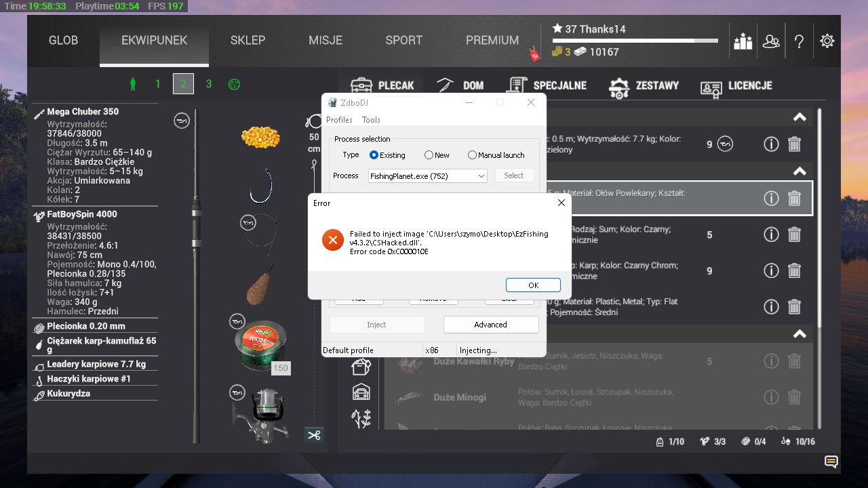This screenshot has width=868, height=488.
Task: Select the Existing process type
Action: coord(374,155)
